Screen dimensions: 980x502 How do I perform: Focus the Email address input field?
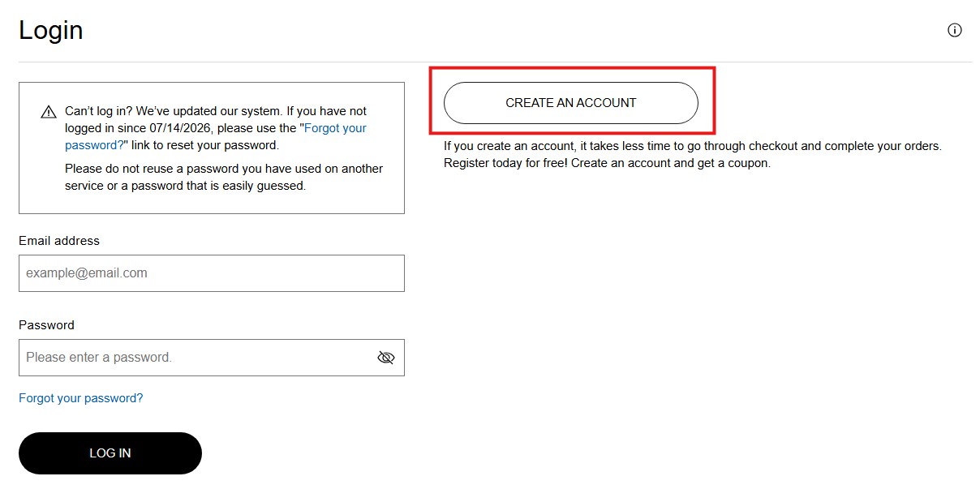click(212, 273)
